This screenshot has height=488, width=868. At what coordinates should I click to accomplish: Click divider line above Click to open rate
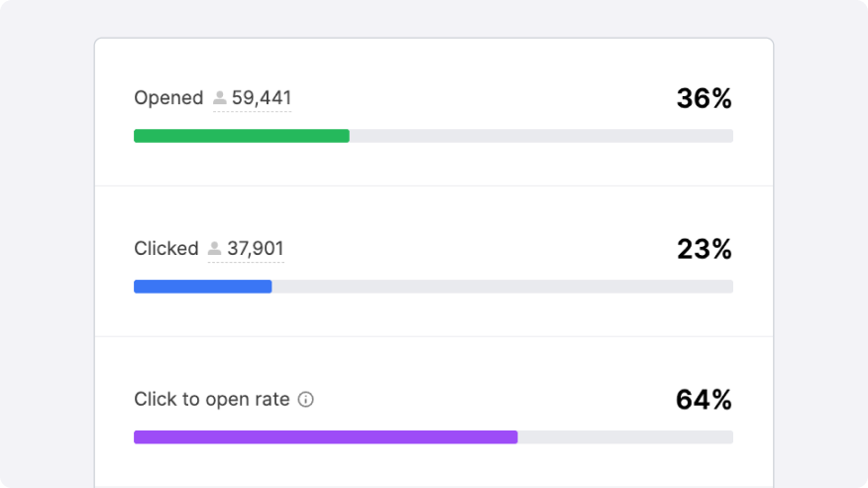(x=434, y=336)
